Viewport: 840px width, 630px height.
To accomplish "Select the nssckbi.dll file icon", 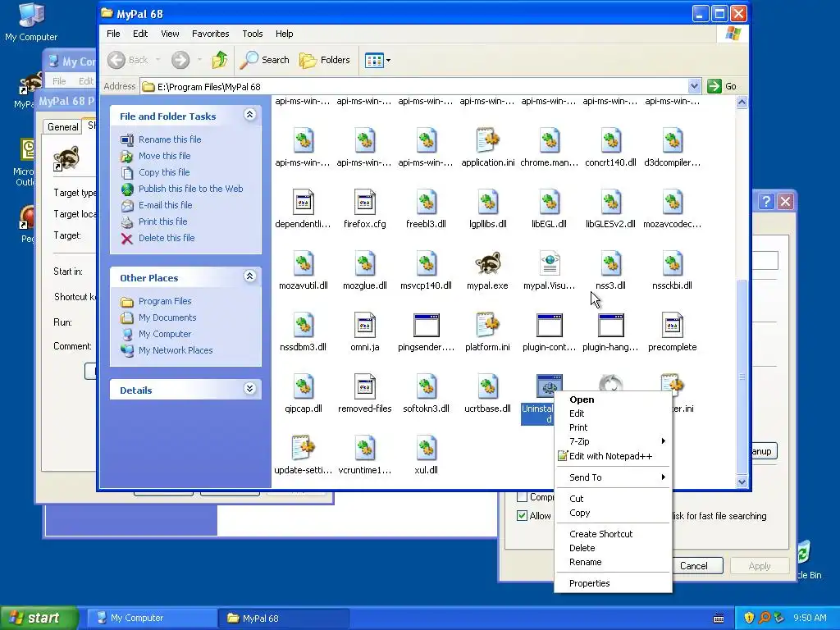I will click(673, 264).
